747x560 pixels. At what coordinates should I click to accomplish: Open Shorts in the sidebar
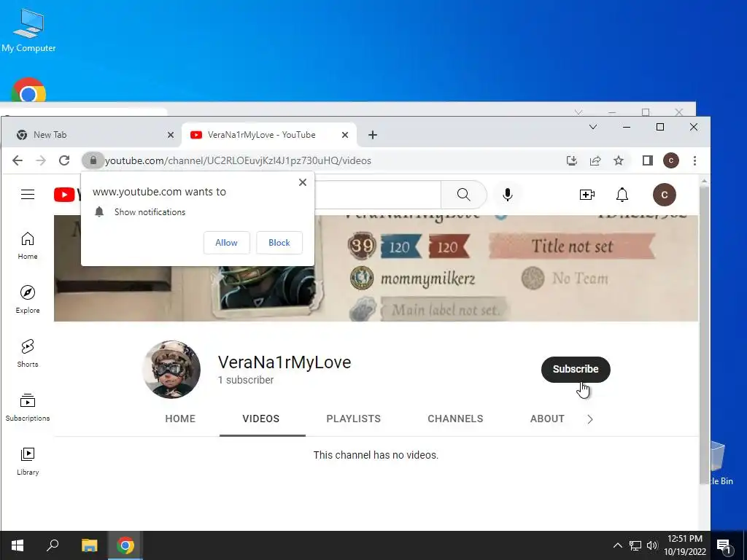(x=28, y=354)
